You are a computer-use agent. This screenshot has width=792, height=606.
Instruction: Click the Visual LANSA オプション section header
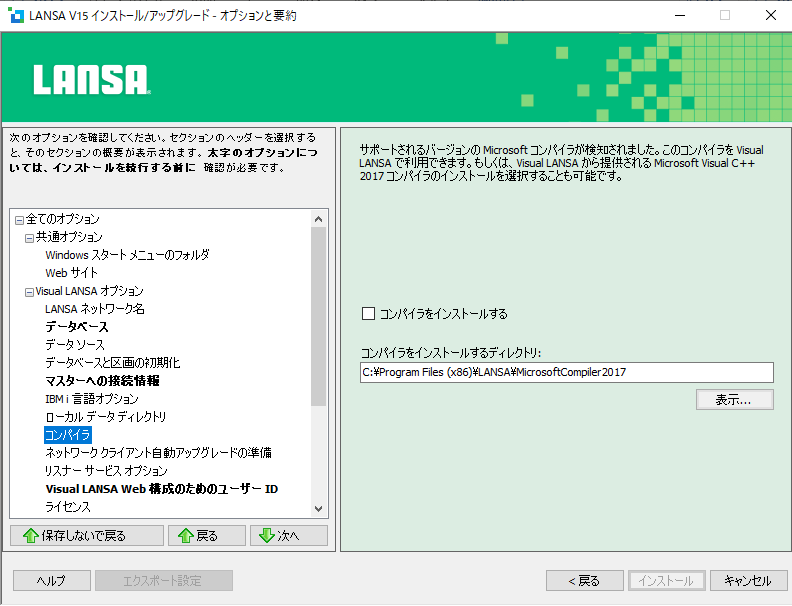click(89, 291)
